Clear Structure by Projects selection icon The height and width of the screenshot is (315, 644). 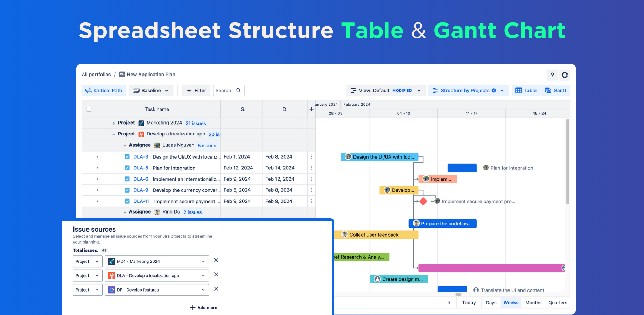[x=493, y=90]
